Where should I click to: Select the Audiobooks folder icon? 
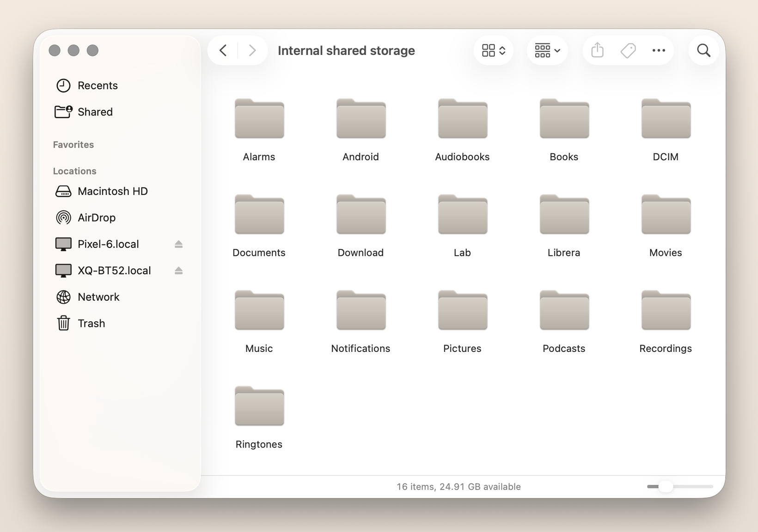(463, 118)
